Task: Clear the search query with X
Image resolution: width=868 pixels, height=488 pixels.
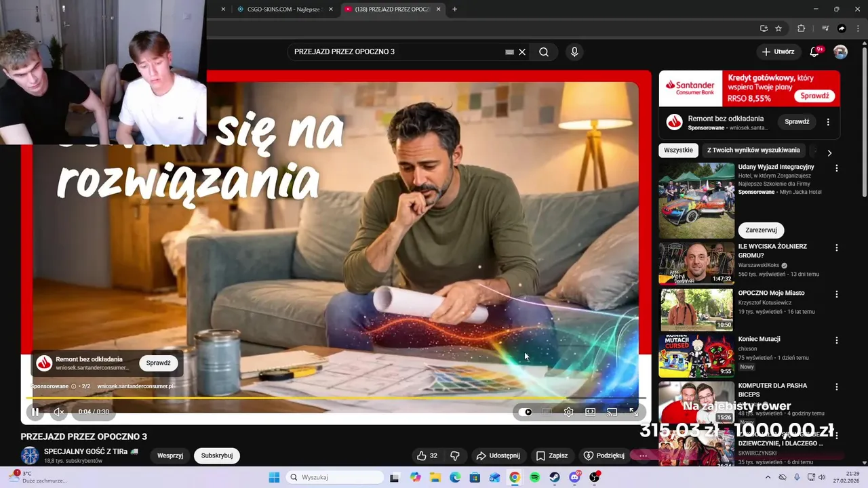Action: [522, 52]
